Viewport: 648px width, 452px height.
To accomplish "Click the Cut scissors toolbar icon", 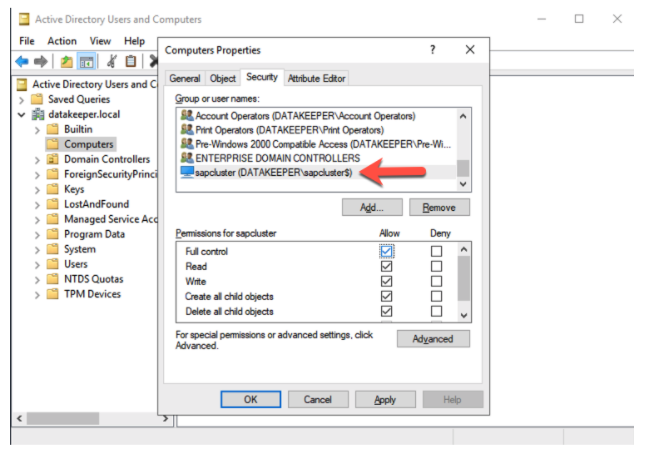I will tap(112, 62).
